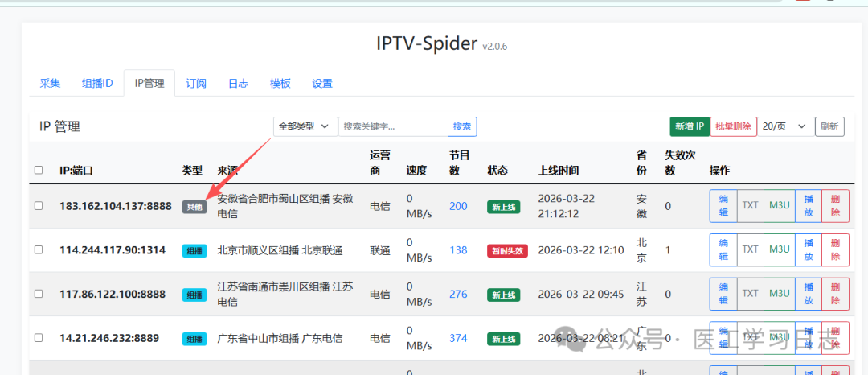This screenshot has height=375, width=868.
Task: Open channel count link 276
Action: [458, 294]
